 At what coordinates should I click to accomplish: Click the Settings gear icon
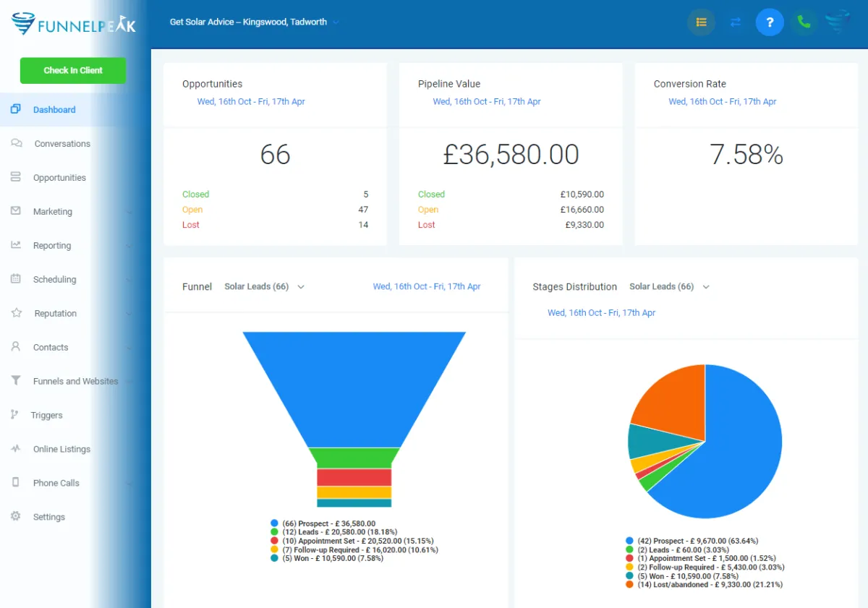(x=15, y=517)
